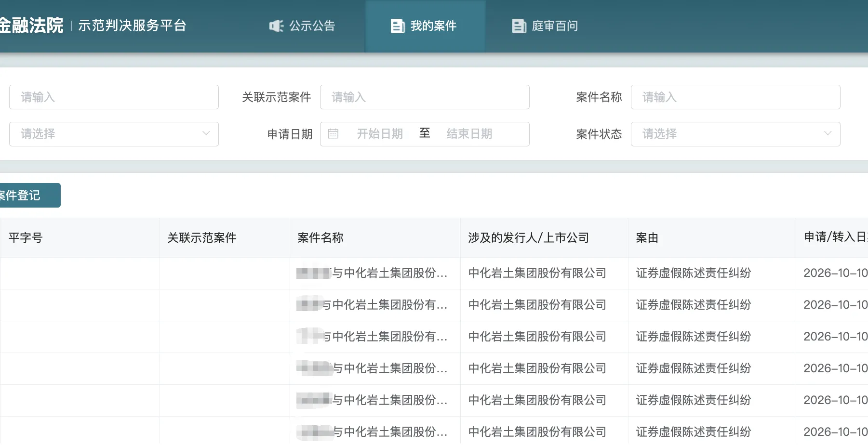Click the 案件登记 button

click(30, 195)
